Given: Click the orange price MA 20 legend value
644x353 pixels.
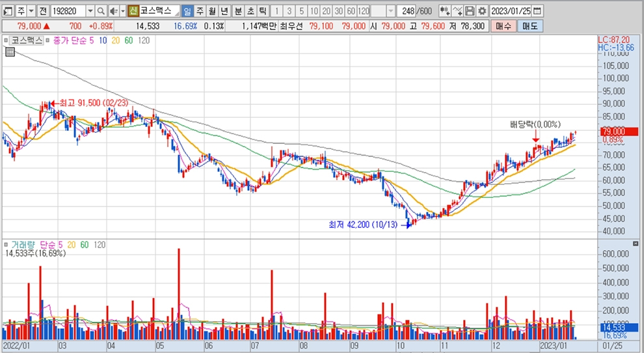Looking at the screenshot, I should pyautogui.click(x=116, y=40).
